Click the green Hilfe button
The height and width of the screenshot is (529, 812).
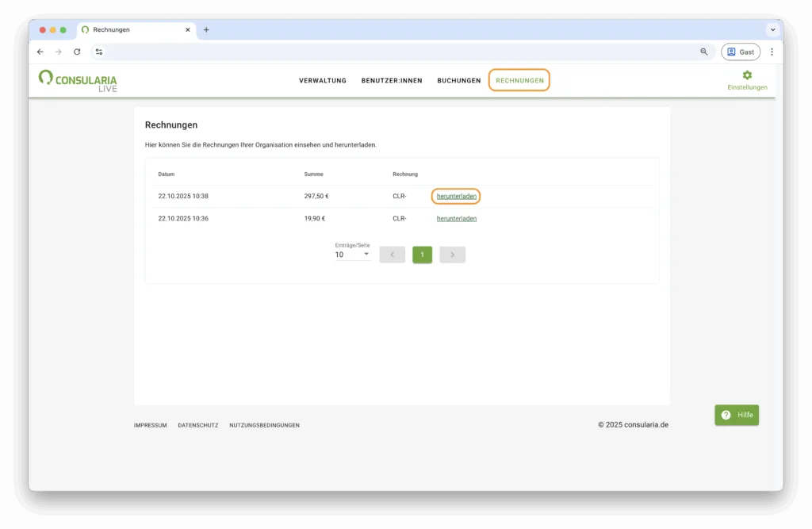[737, 415]
